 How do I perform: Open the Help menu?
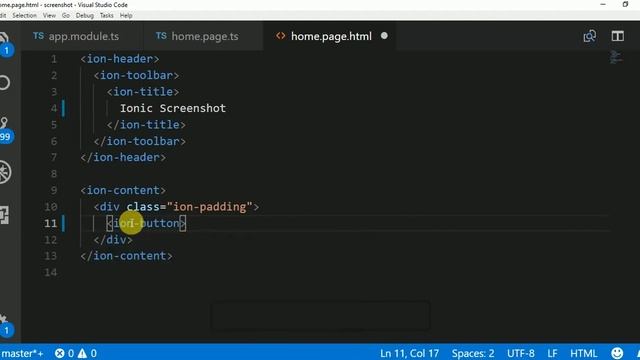(126, 16)
